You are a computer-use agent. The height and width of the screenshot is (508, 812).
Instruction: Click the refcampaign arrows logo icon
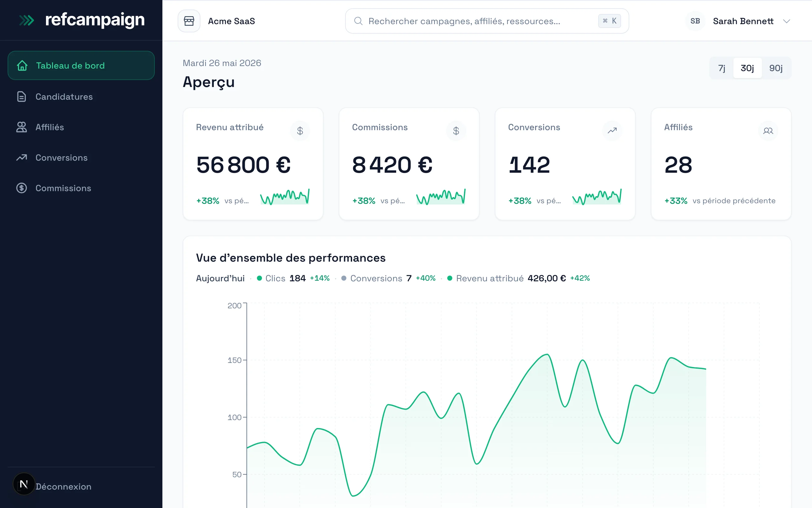27,21
